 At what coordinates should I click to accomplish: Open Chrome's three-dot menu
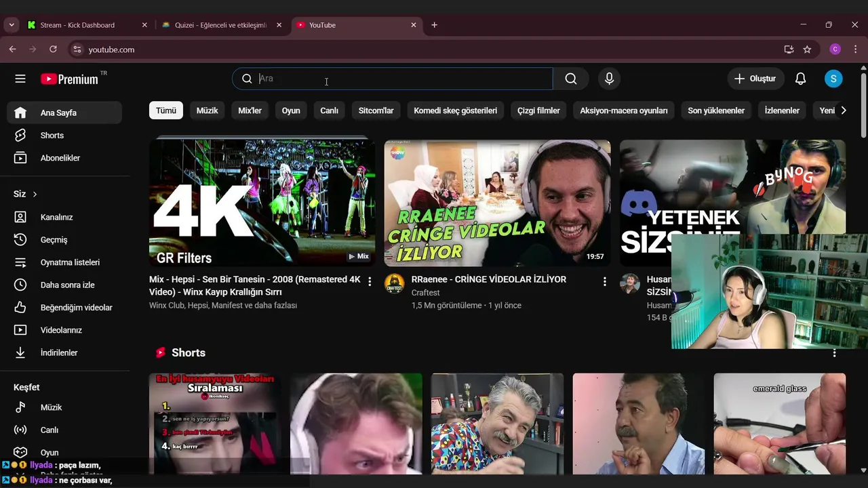855,49
